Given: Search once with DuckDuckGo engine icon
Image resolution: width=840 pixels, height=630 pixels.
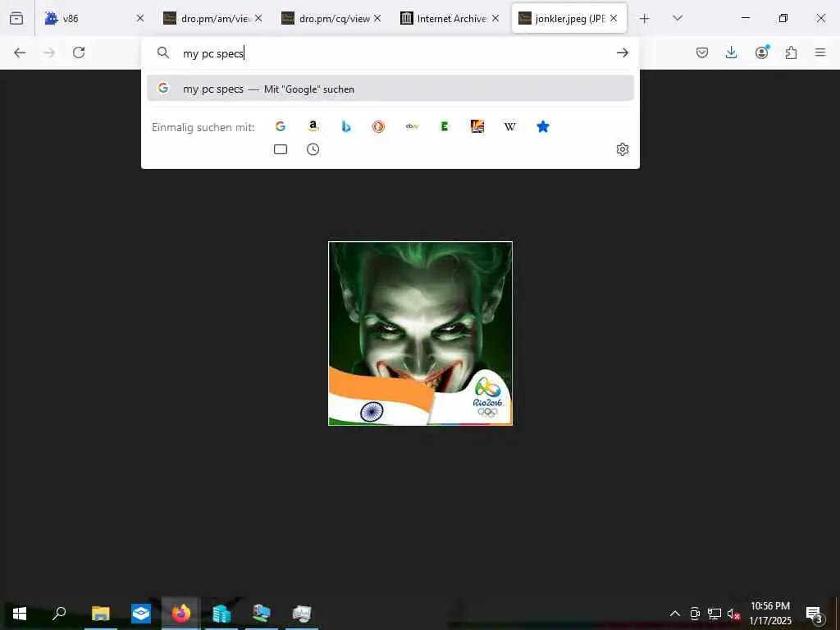Looking at the screenshot, I should 379,126.
